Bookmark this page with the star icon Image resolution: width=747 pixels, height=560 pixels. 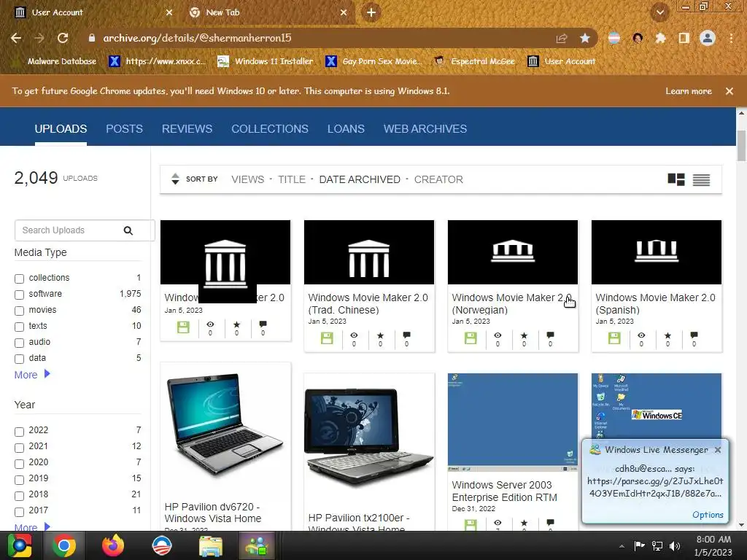(585, 38)
